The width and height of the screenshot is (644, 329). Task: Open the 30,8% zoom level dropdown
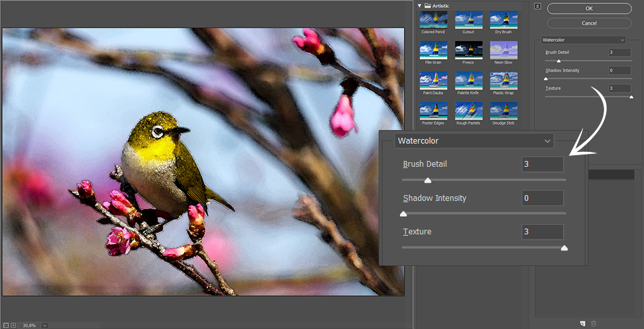tap(45, 325)
